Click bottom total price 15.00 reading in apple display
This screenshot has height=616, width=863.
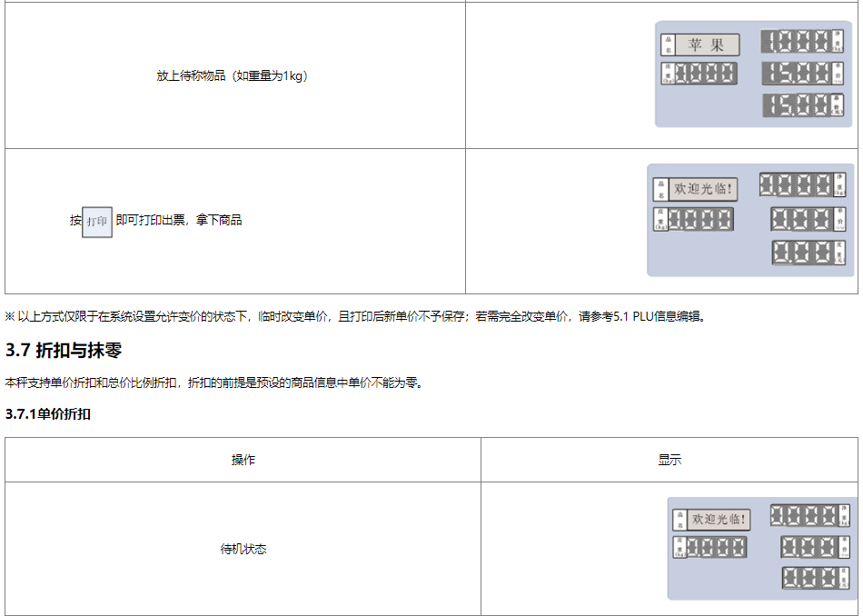[797, 105]
